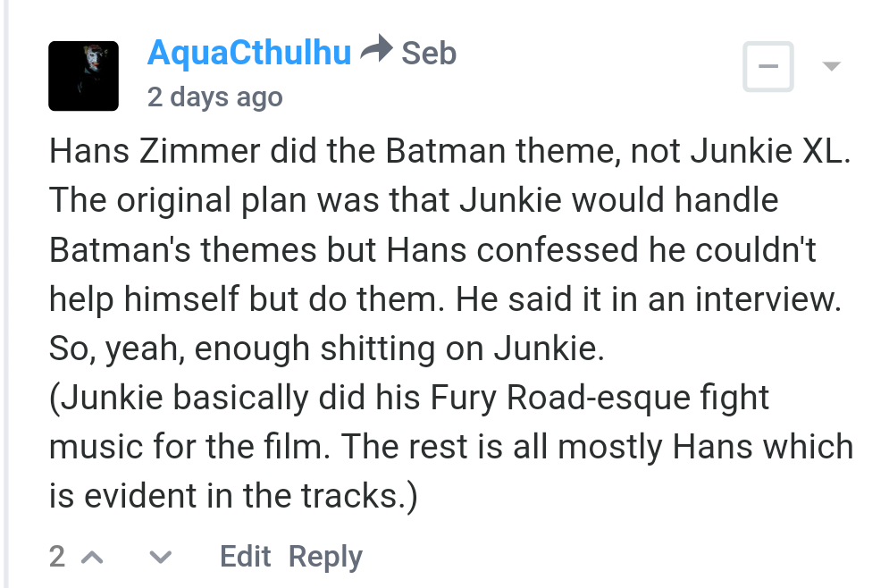Image resolution: width=889 pixels, height=588 pixels.
Task: Upvote the AquaCthulhu comment
Action: (x=92, y=558)
